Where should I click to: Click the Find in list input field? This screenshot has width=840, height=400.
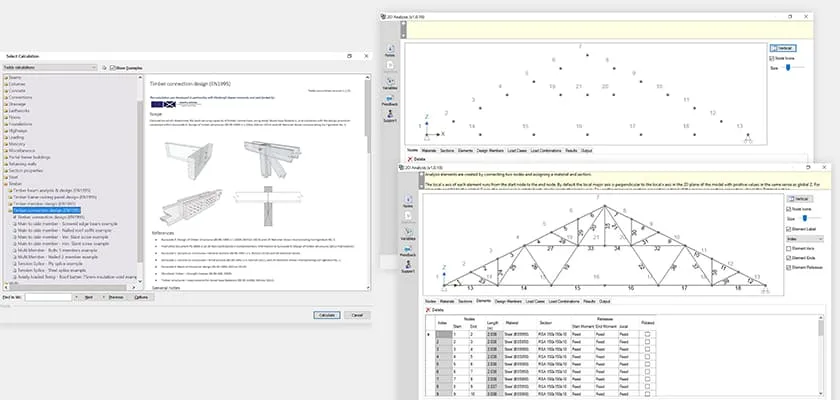[x=48, y=297]
